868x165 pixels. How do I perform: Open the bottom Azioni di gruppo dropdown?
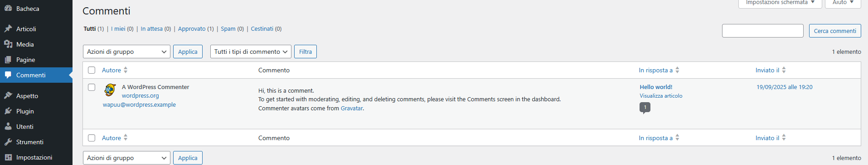click(126, 158)
